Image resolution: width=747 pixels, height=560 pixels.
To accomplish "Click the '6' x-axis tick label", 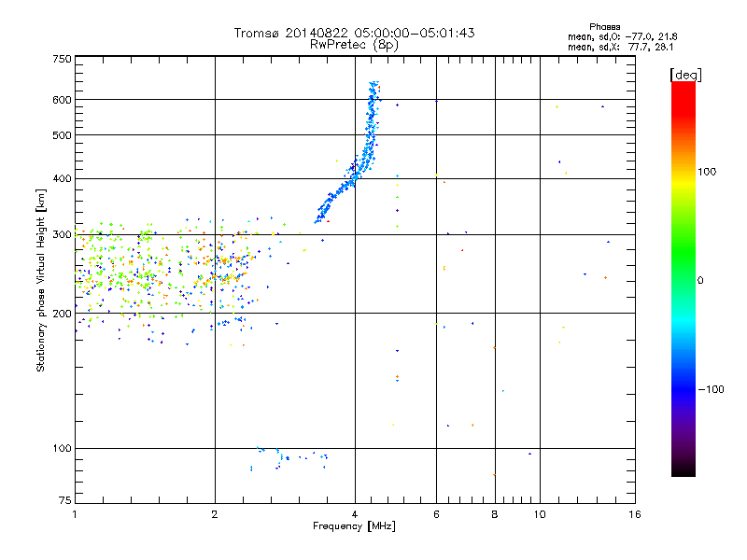I will pos(436,514).
